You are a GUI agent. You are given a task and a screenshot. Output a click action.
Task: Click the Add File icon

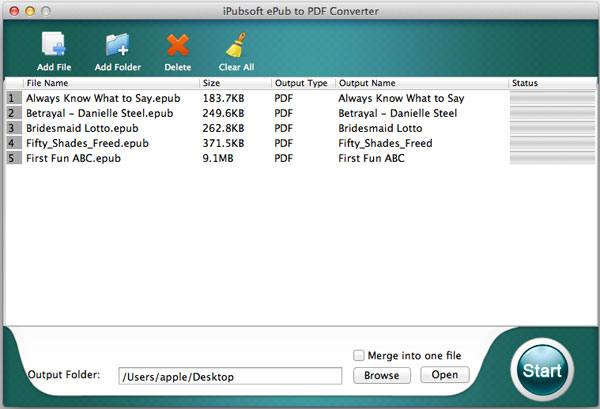pyautogui.click(x=54, y=45)
